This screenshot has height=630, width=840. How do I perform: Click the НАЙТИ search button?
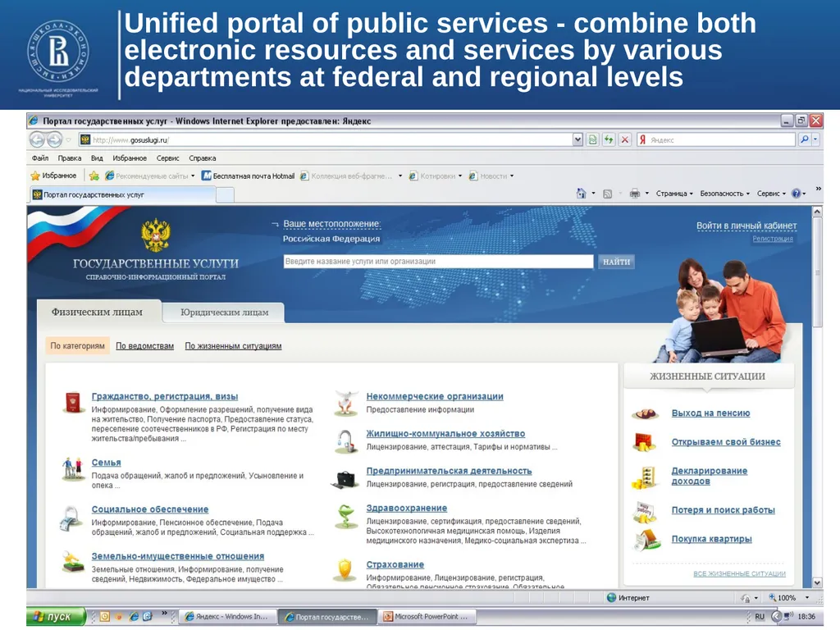point(616,262)
